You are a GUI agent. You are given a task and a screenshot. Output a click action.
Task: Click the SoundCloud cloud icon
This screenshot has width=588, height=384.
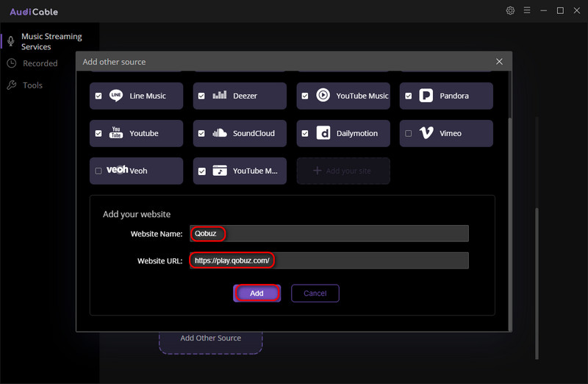[x=219, y=133]
